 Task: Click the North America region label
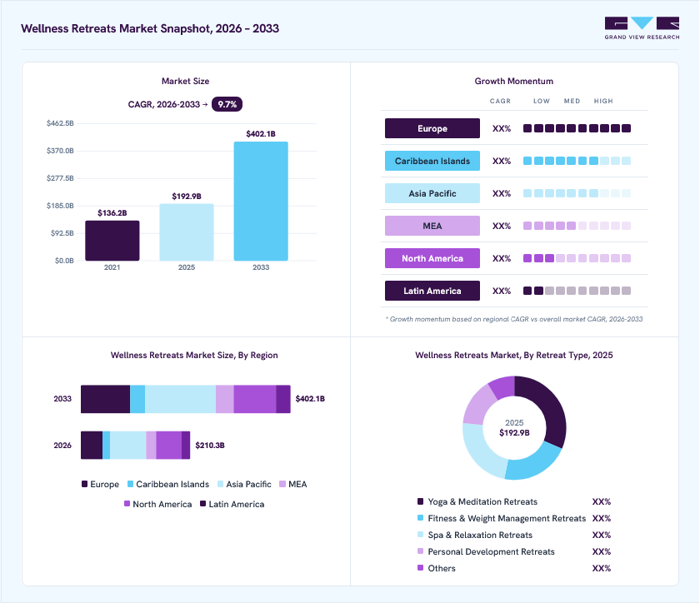[432, 258]
